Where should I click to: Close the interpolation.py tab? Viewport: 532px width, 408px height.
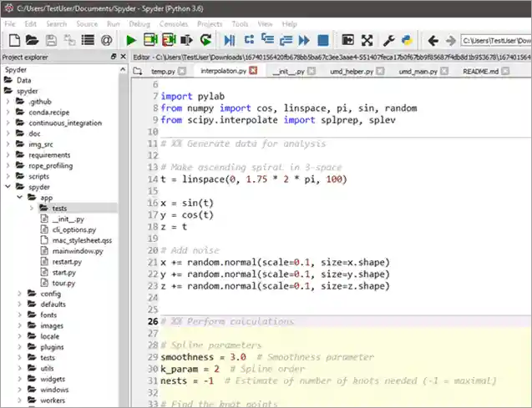coord(254,72)
